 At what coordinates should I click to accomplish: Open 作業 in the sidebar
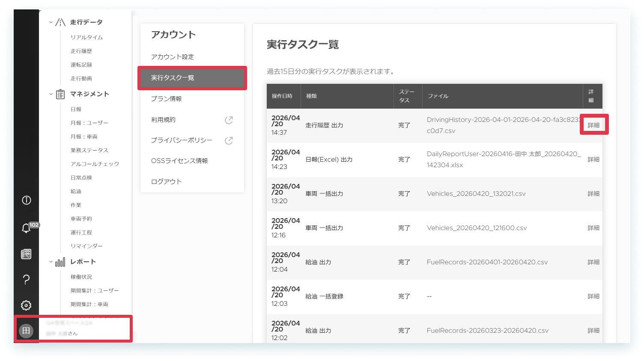coord(76,205)
